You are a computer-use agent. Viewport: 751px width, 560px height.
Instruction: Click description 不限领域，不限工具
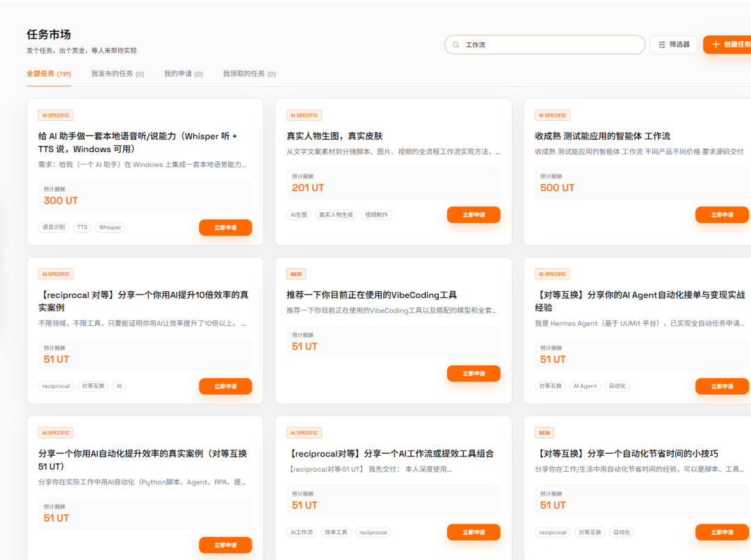pos(143,324)
